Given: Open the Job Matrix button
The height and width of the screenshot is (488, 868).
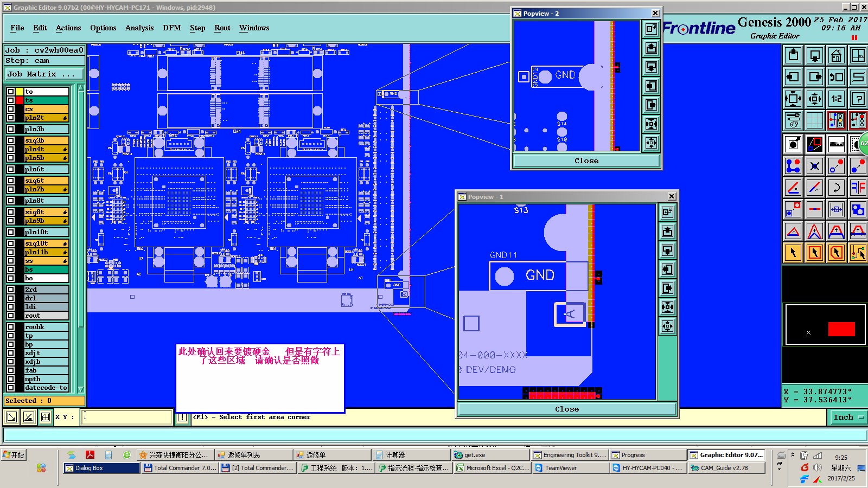Looking at the screenshot, I should pos(44,74).
